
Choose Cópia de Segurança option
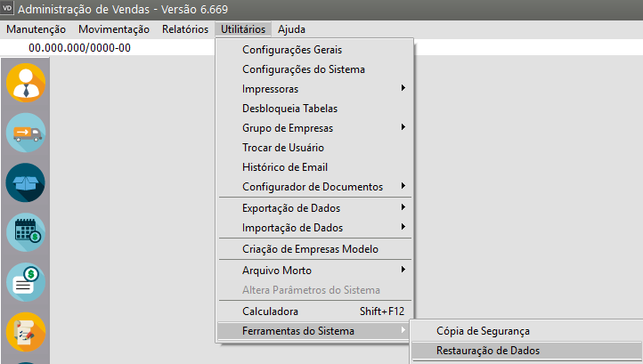coord(483,331)
